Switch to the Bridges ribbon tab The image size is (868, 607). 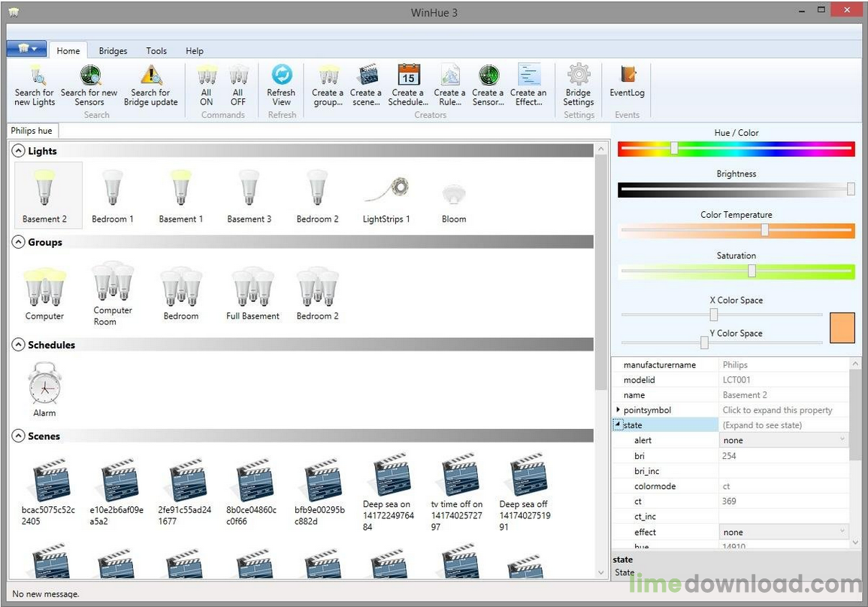[113, 51]
